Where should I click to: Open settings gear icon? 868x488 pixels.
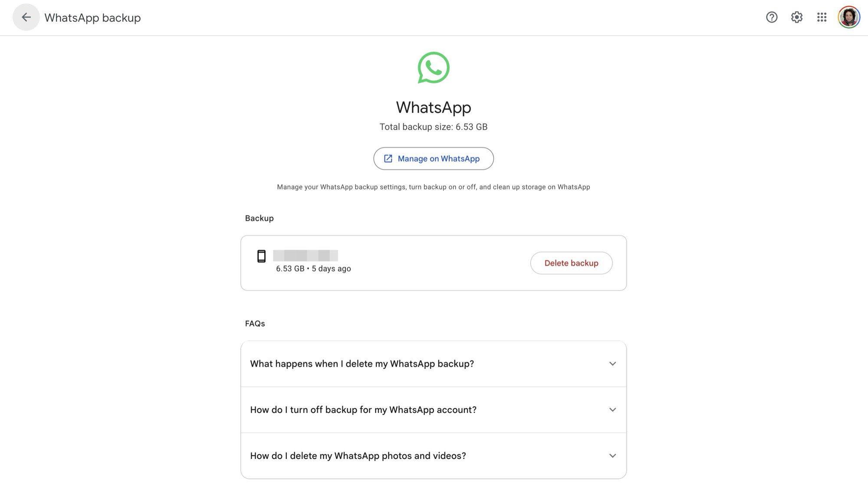pyautogui.click(x=797, y=17)
